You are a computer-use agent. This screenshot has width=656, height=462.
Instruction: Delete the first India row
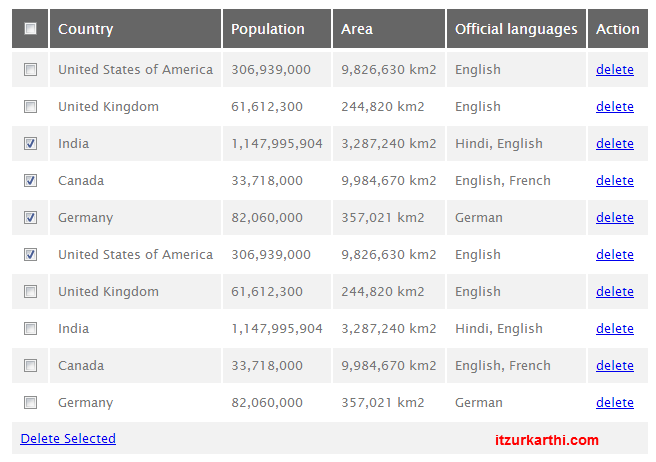pos(615,144)
